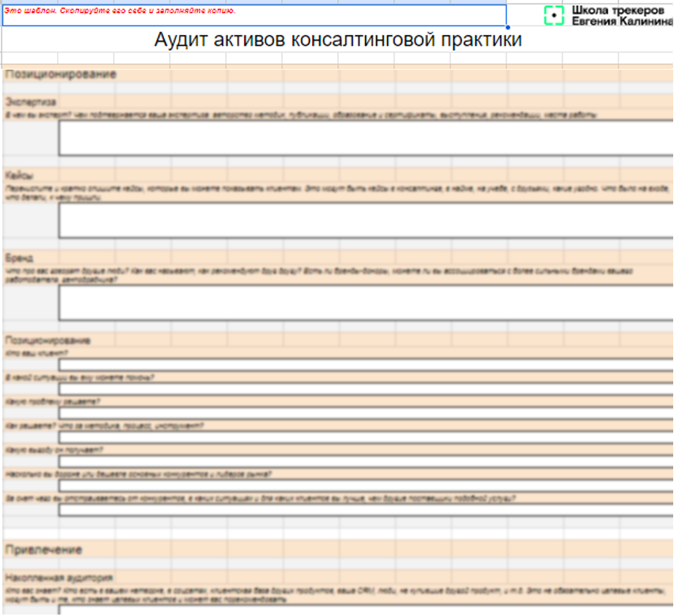Select the Накопленная аудитория heading cell

coord(59,577)
